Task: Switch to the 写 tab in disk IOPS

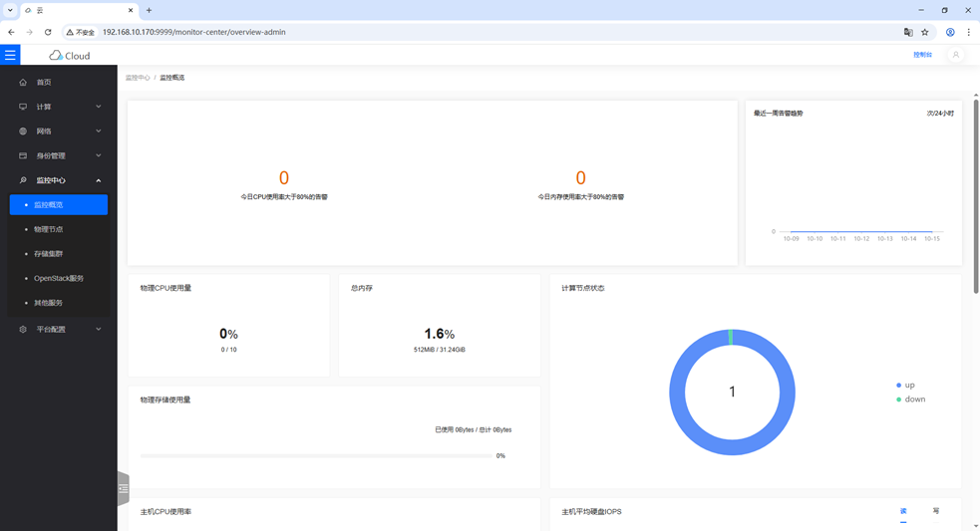Action: [935, 511]
